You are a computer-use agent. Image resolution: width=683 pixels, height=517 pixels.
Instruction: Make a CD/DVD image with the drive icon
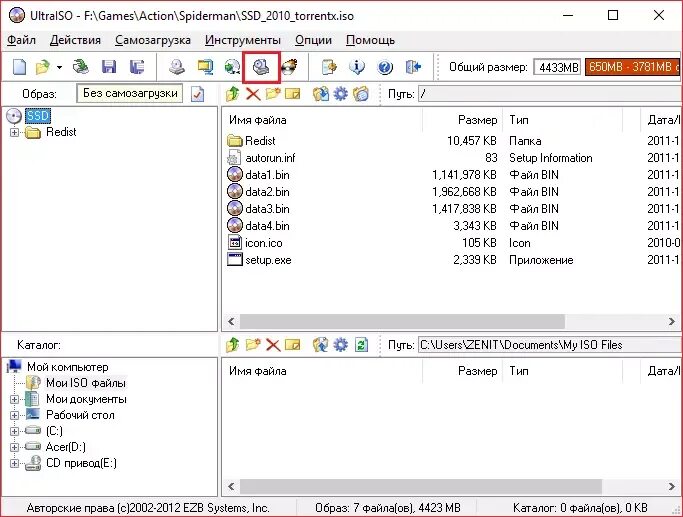tap(177, 67)
